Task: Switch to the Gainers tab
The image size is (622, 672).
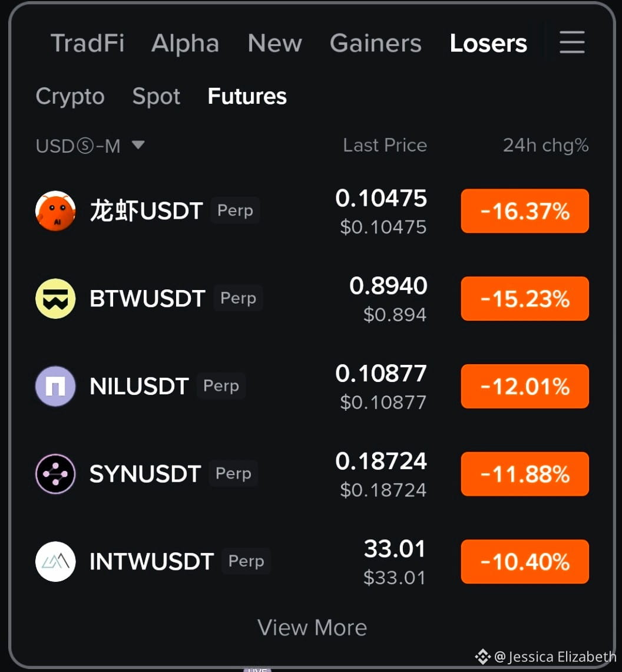Action: pos(375,43)
